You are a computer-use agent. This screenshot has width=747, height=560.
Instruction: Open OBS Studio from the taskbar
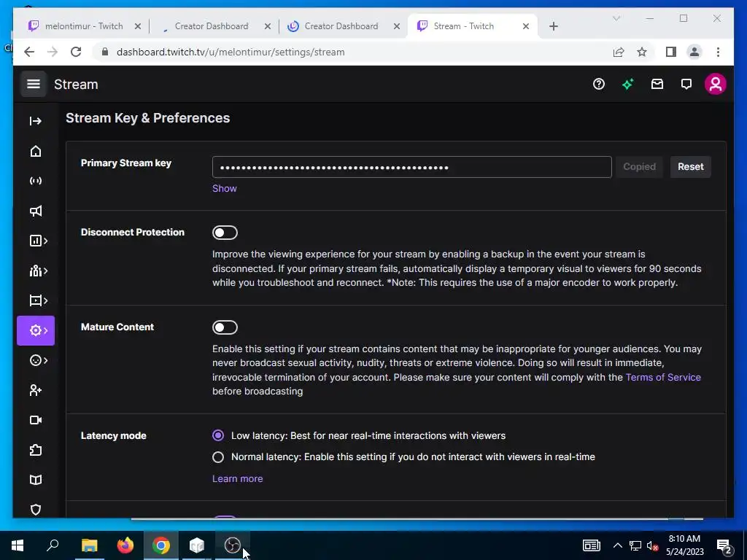click(233, 545)
